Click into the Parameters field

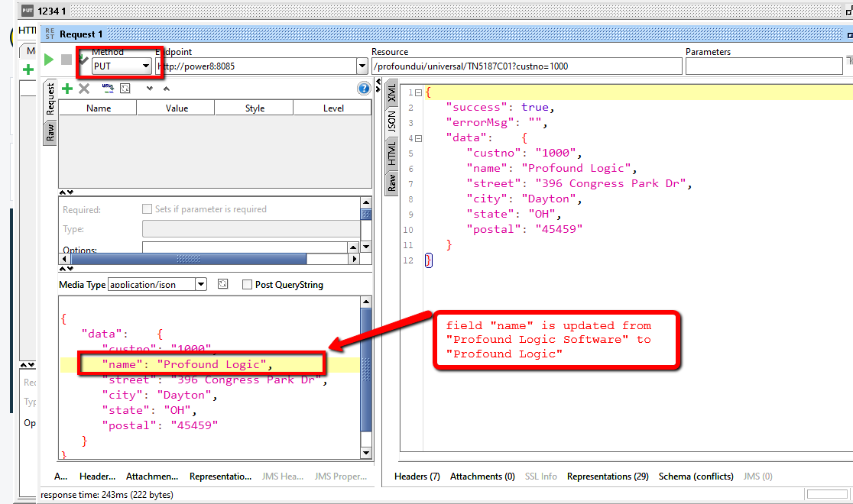[764, 66]
